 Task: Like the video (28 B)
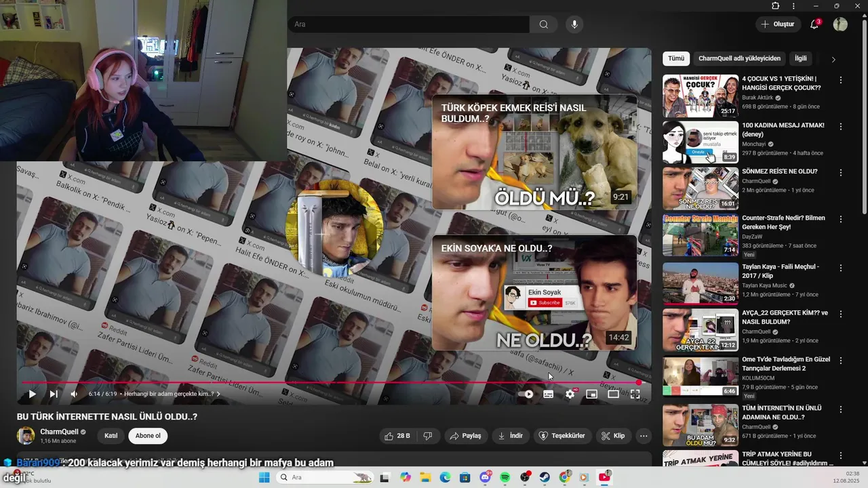coord(397,436)
